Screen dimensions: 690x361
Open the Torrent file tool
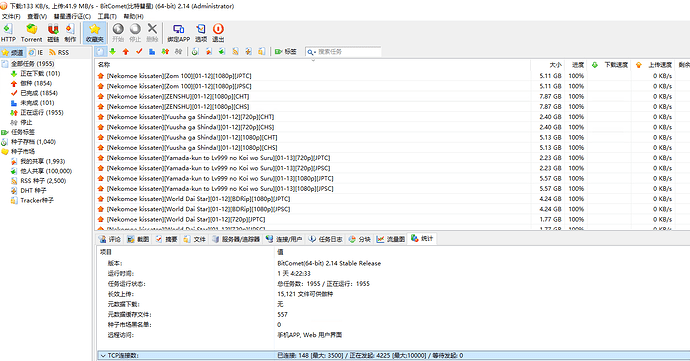coord(31,33)
